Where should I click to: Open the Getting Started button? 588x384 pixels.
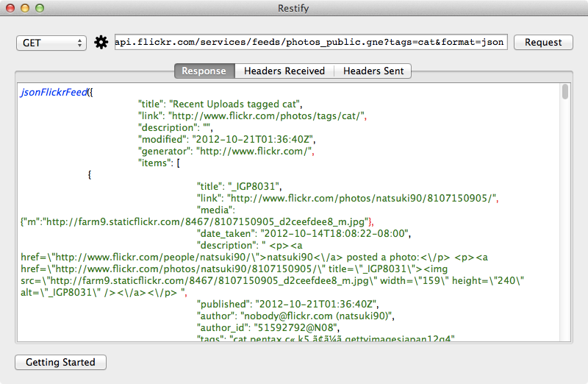pyautogui.click(x=60, y=362)
